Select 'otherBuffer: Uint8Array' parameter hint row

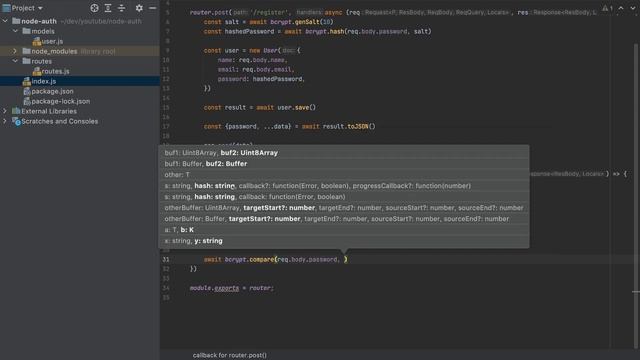point(344,208)
